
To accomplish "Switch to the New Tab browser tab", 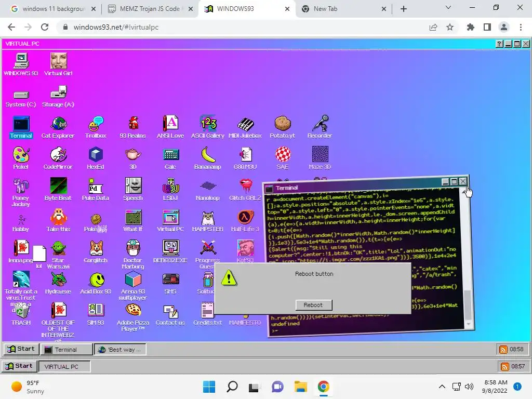I will pyautogui.click(x=344, y=9).
